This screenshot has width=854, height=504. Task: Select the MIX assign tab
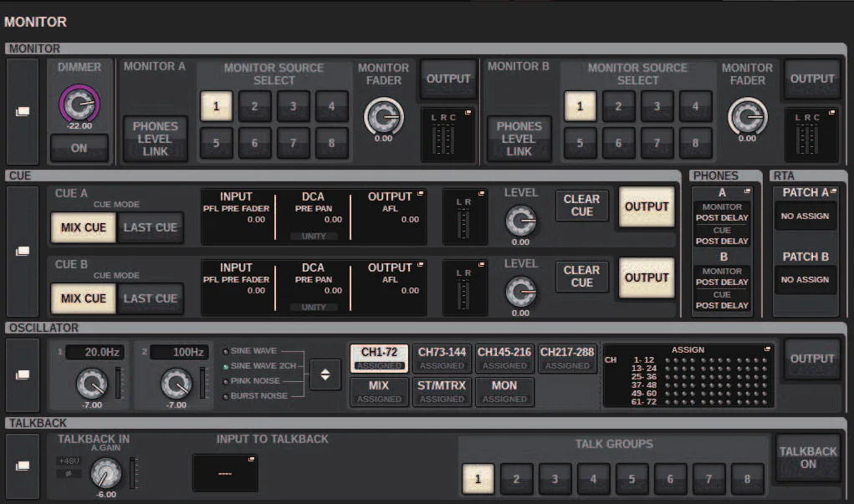tap(379, 392)
